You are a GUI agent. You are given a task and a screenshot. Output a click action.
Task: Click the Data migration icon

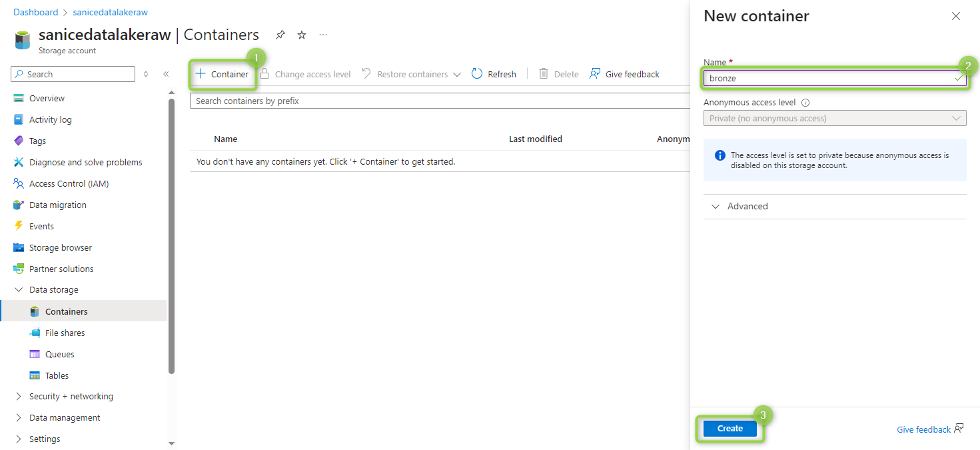click(19, 205)
